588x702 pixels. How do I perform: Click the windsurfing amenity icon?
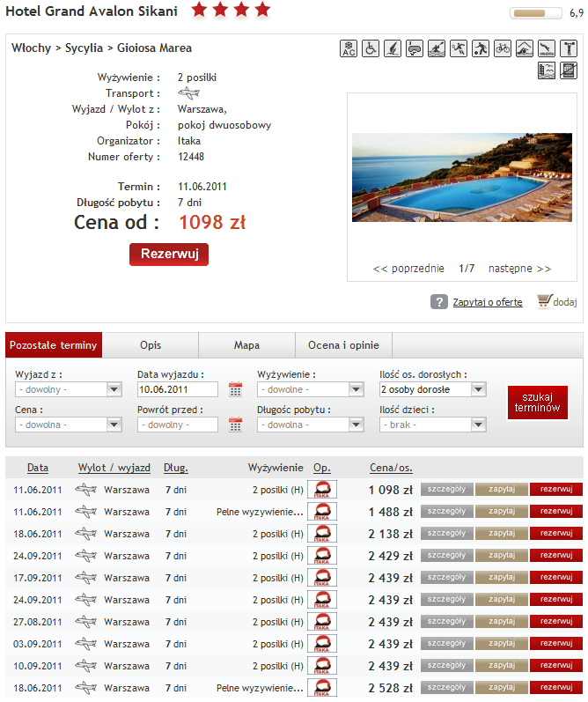[393, 48]
